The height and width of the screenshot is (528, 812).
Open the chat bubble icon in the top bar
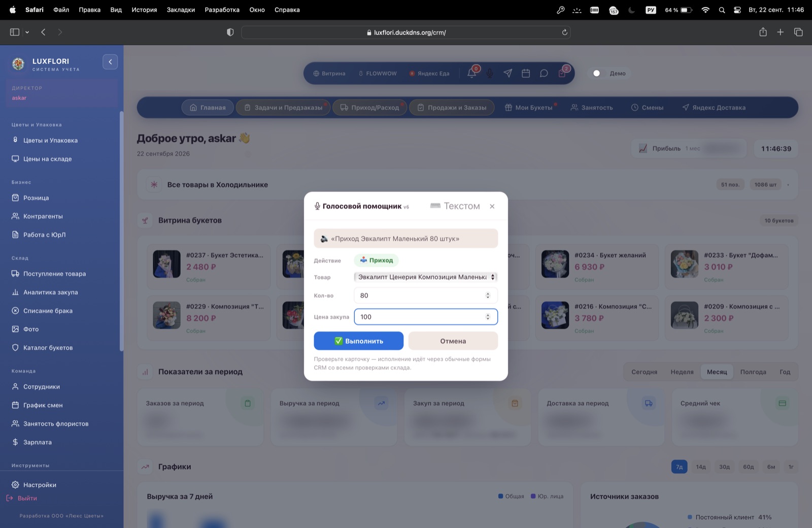point(544,73)
